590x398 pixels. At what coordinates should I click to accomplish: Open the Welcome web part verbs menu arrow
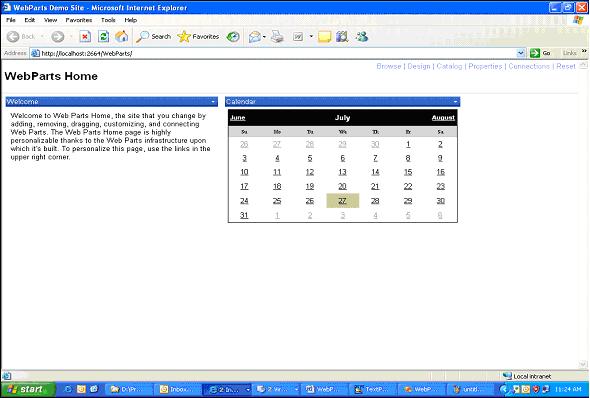pyautogui.click(x=213, y=102)
